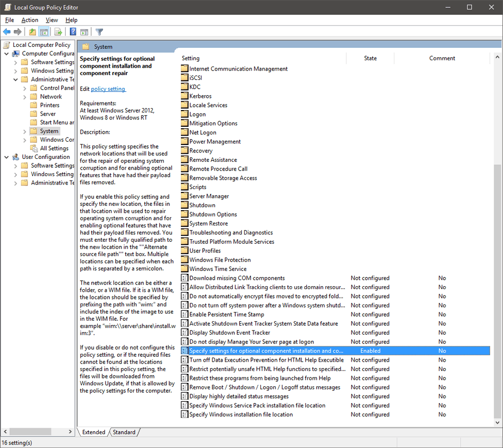Switch to the Standard tab
Screen dimensions: 503x448
tap(124, 432)
